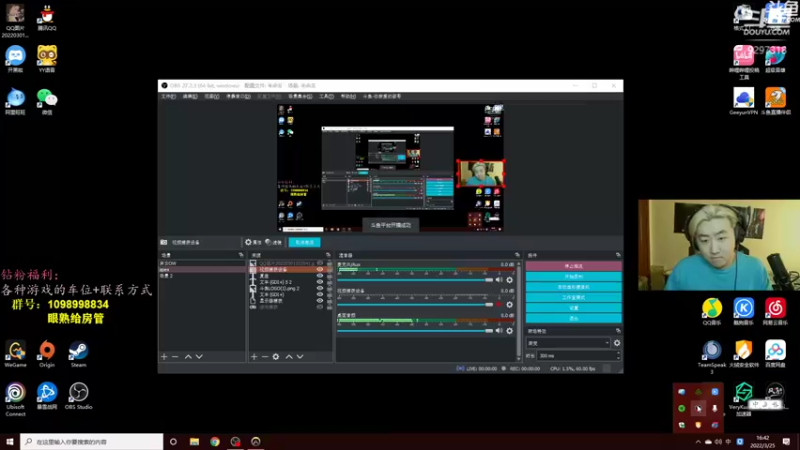800x450 pixels.
Task: Launch Steam from the desktop
Action: pos(79,354)
